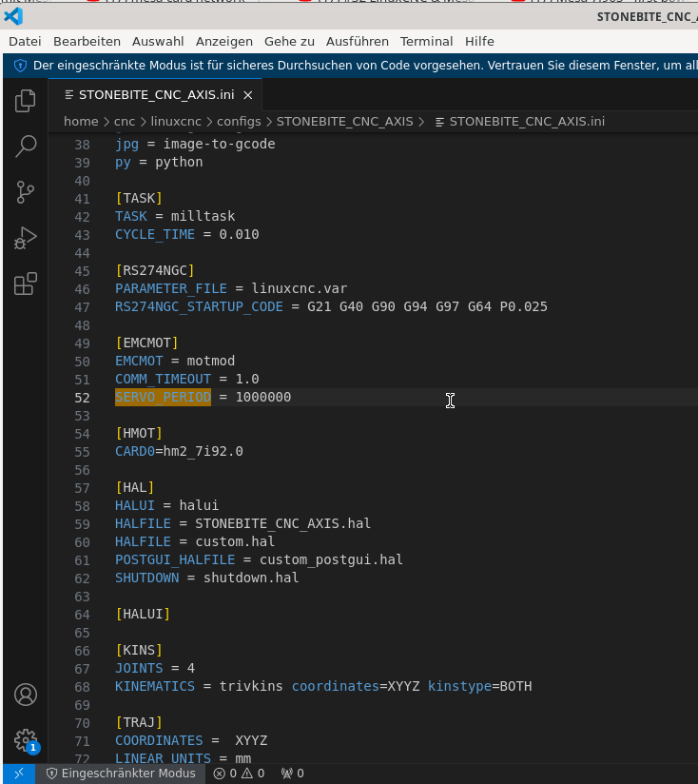Image resolution: width=698 pixels, height=784 pixels.
Task: Click the [TASK] section header
Action: coord(139,199)
